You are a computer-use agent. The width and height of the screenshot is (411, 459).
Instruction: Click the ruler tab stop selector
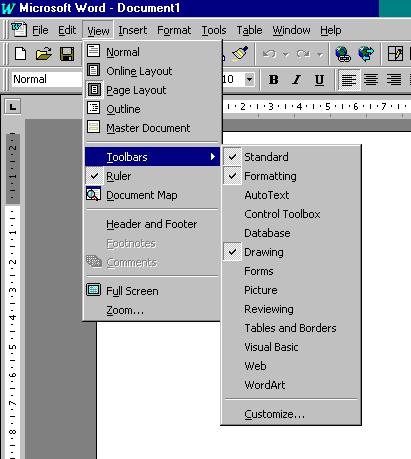click(13, 107)
